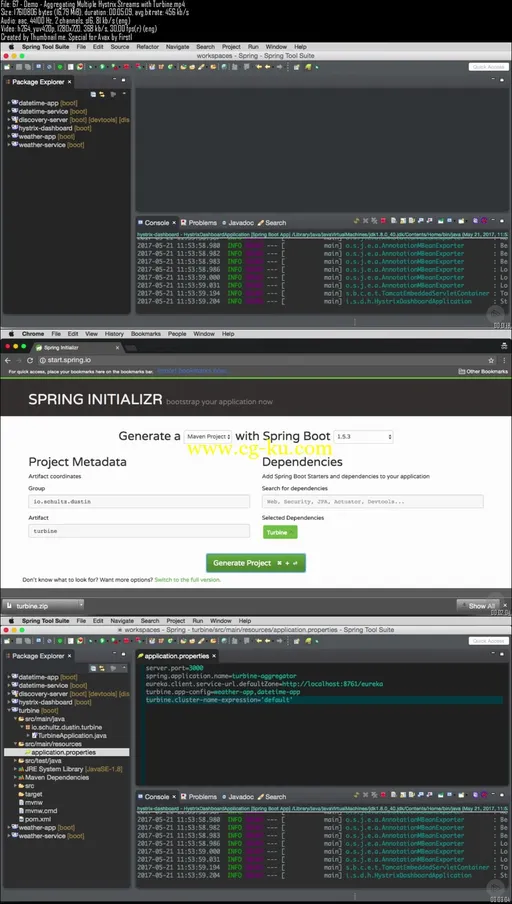Expand the Maven Dependencies node
Viewport: 512px width, 904px height.
coord(15,778)
